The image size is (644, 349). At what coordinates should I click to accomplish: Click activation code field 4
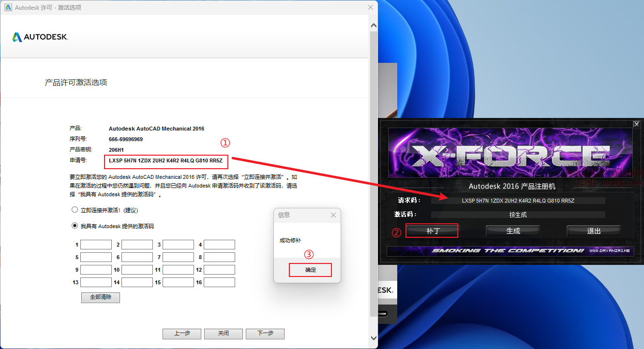(219, 245)
